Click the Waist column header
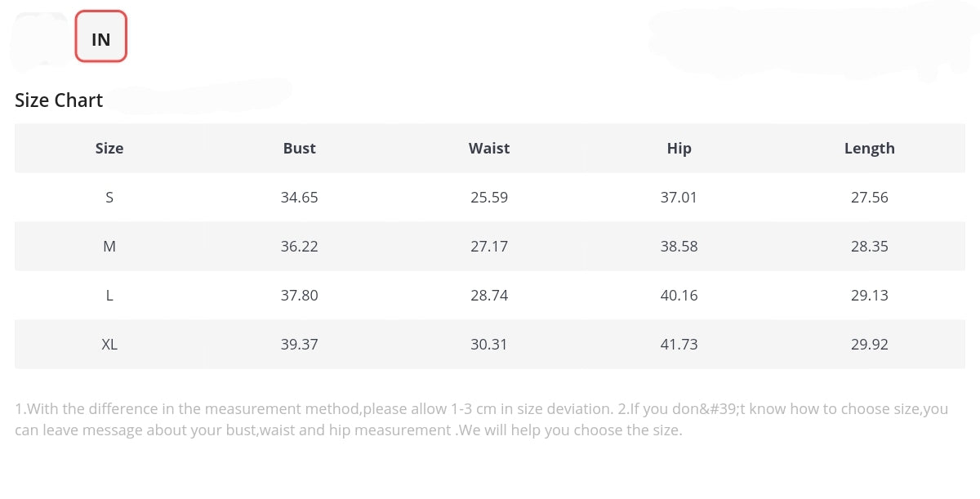This screenshot has height=499, width=980. [489, 149]
